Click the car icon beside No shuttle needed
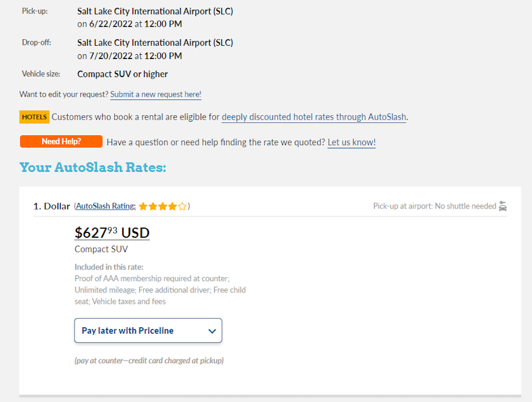The image size is (532, 402). (x=503, y=206)
